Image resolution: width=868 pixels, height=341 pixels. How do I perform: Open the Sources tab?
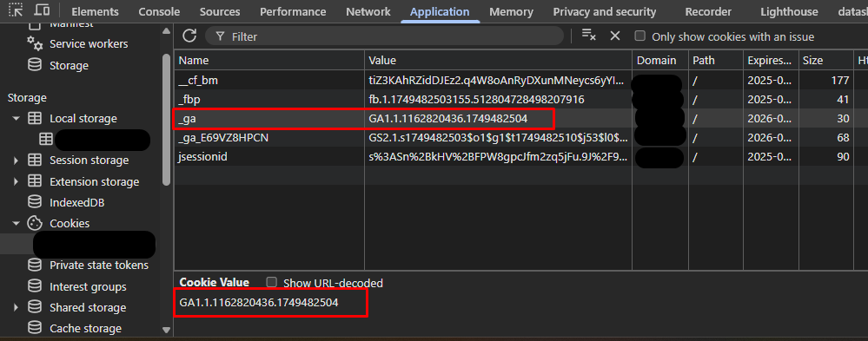(220, 11)
